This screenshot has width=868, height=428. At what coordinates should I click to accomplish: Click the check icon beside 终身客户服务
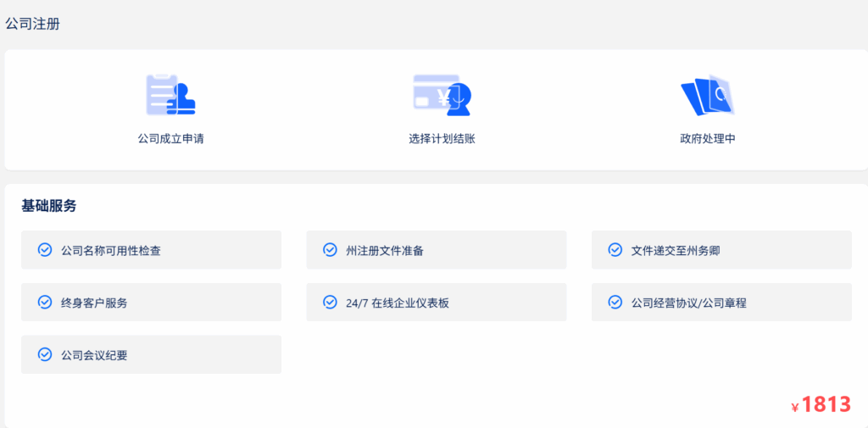[44, 303]
